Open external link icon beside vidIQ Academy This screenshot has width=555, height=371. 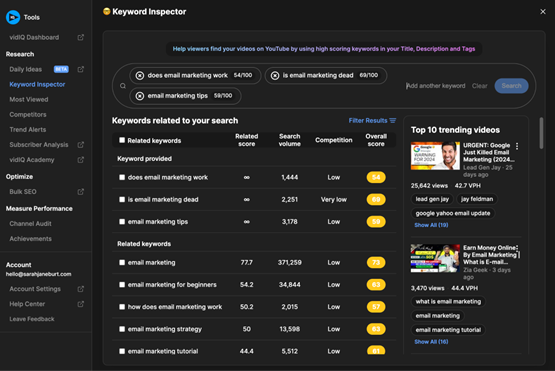pyautogui.click(x=81, y=160)
